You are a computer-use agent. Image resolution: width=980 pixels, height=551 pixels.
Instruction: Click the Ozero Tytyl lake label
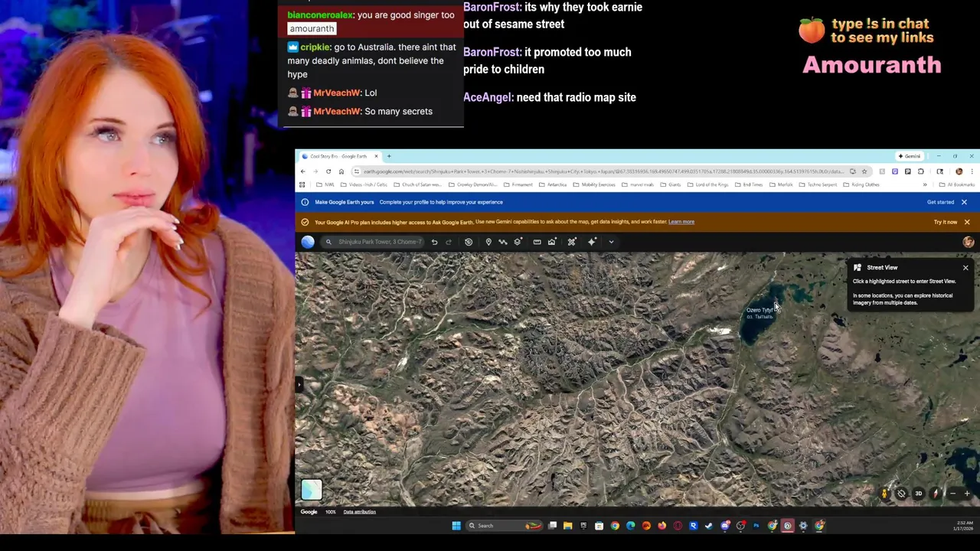coord(759,313)
